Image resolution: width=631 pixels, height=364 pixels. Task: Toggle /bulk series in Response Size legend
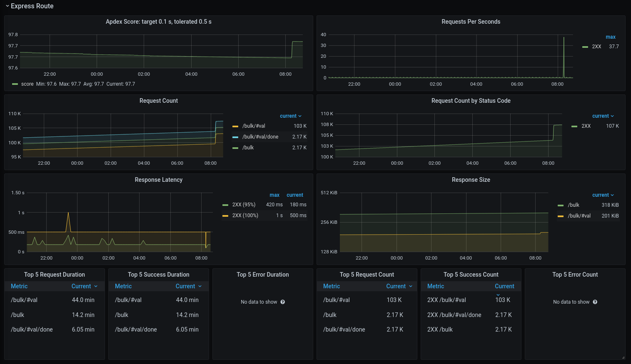[x=574, y=205]
